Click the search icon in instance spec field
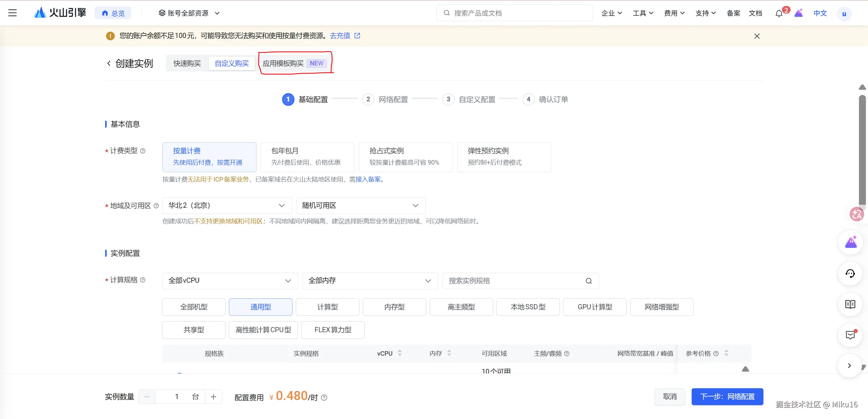The width and height of the screenshot is (868, 419). point(588,281)
